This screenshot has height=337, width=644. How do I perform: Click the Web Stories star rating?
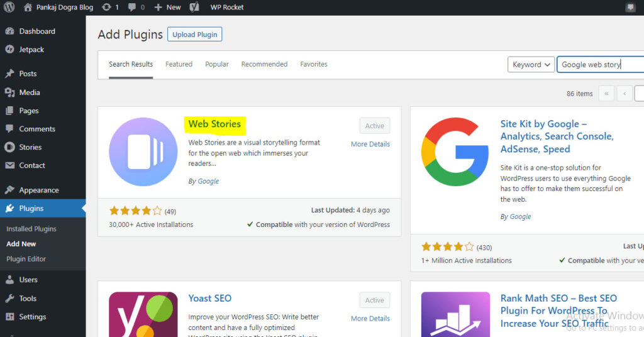[136, 211]
